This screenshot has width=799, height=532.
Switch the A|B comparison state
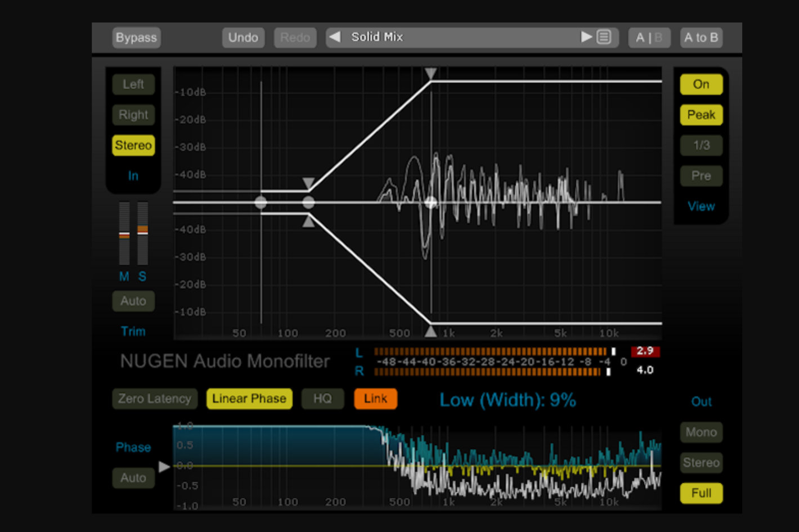(649, 38)
